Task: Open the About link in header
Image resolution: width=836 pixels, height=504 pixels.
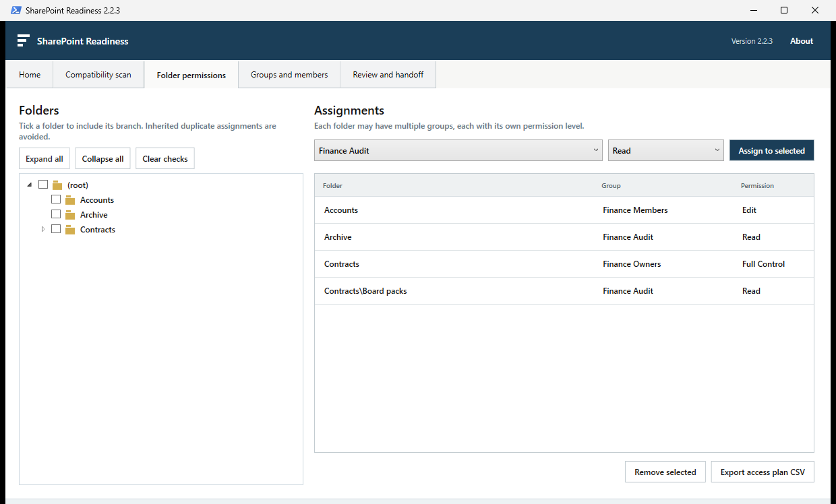Action: (802, 41)
